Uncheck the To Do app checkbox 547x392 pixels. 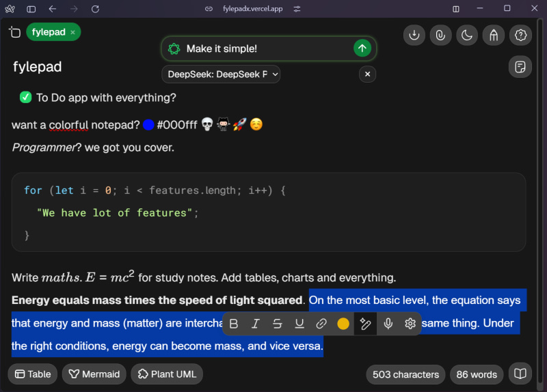[x=26, y=98]
